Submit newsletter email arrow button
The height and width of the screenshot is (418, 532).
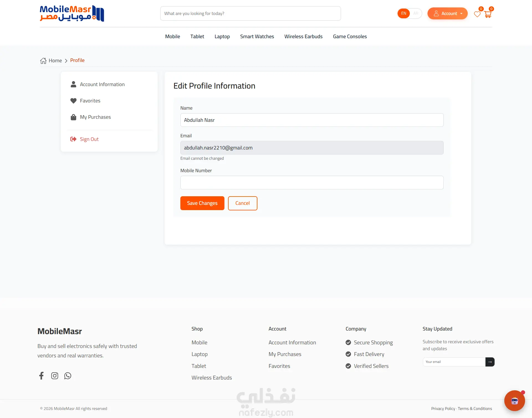[x=490, y=362]
